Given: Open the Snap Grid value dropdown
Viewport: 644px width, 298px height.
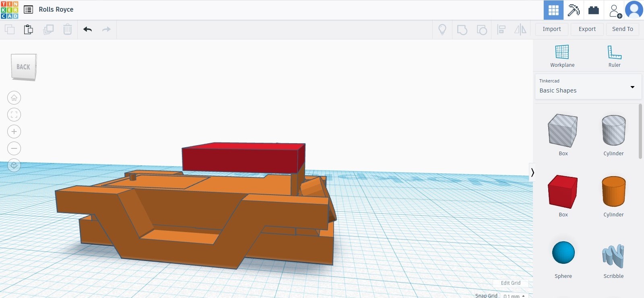Looking at the screenshot, I should pos(514,296).
